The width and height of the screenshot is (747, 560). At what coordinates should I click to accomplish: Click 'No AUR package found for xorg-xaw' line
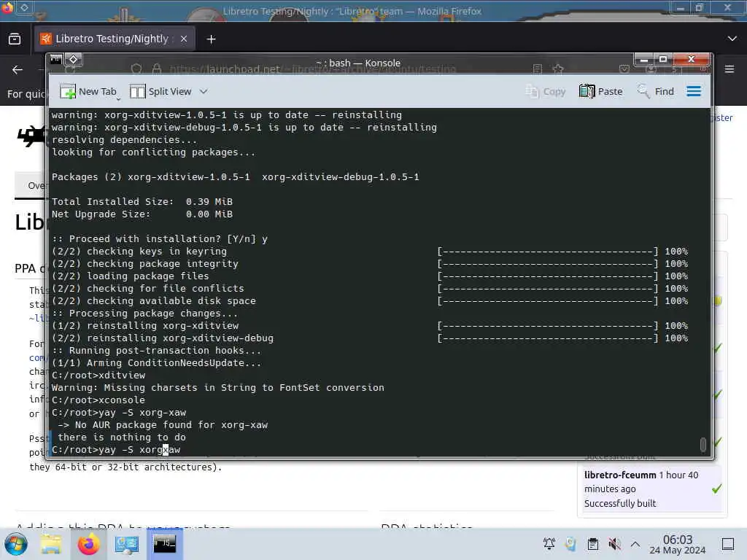pos(163,425)
